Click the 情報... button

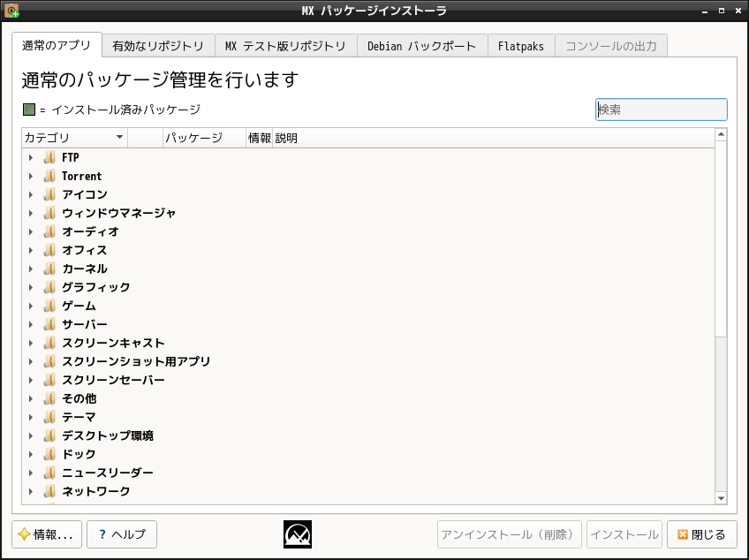pos(47,534)
